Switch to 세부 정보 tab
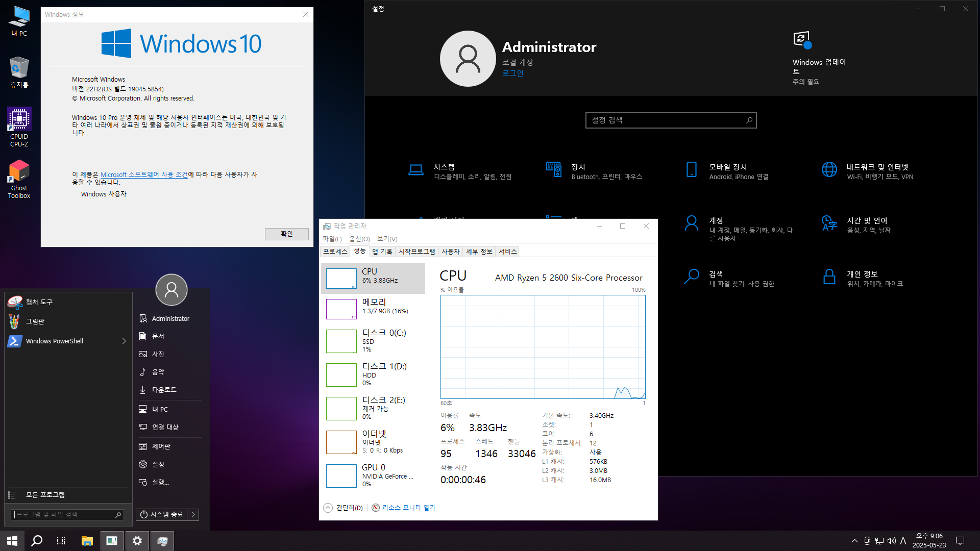Screen dimensions: 980x551 point(479,252)
